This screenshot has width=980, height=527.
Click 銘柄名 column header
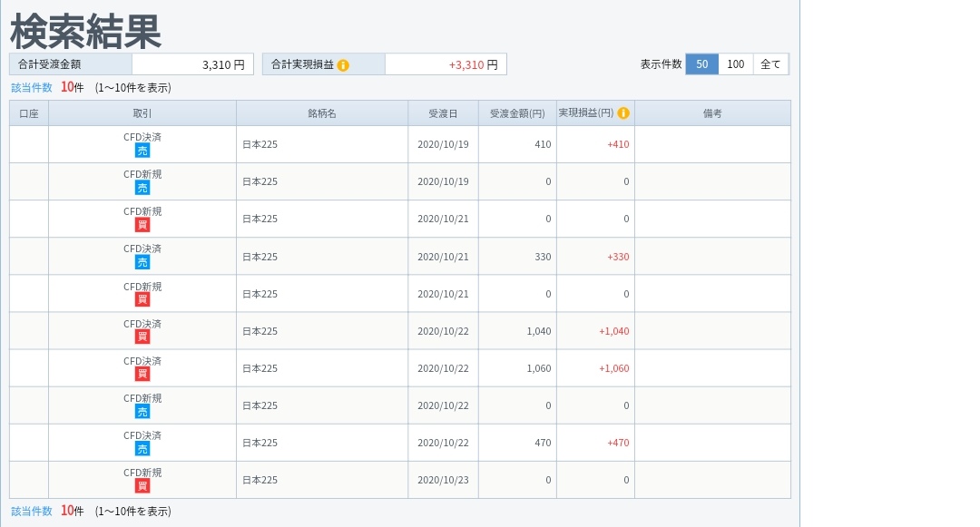coord(322,113)
